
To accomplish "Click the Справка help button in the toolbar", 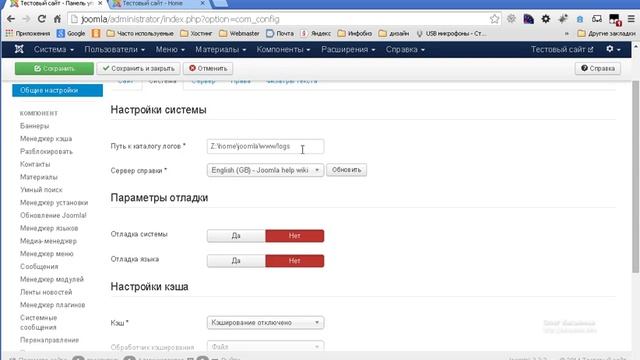I will tap(598, 68).
